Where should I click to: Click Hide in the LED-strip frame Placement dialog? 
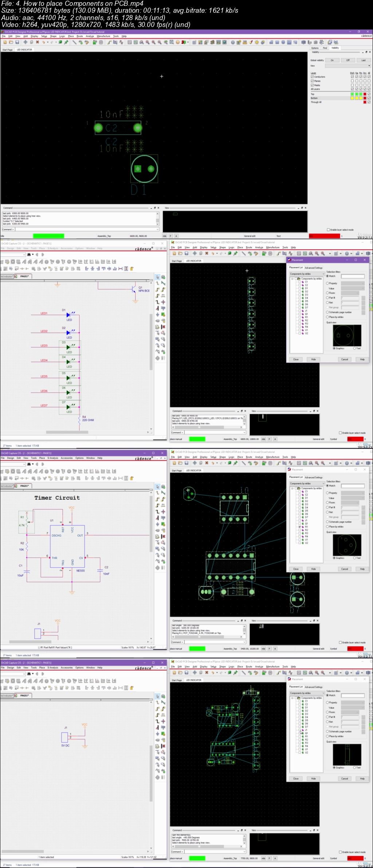coord(313,359)
